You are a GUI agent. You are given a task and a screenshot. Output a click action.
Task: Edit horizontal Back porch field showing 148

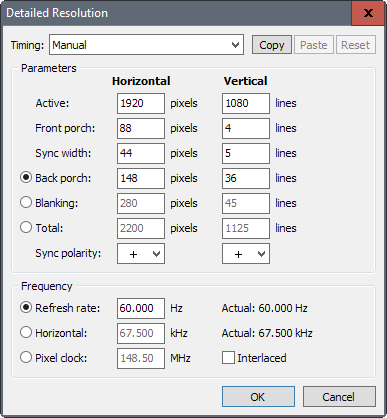coord(141,178)
